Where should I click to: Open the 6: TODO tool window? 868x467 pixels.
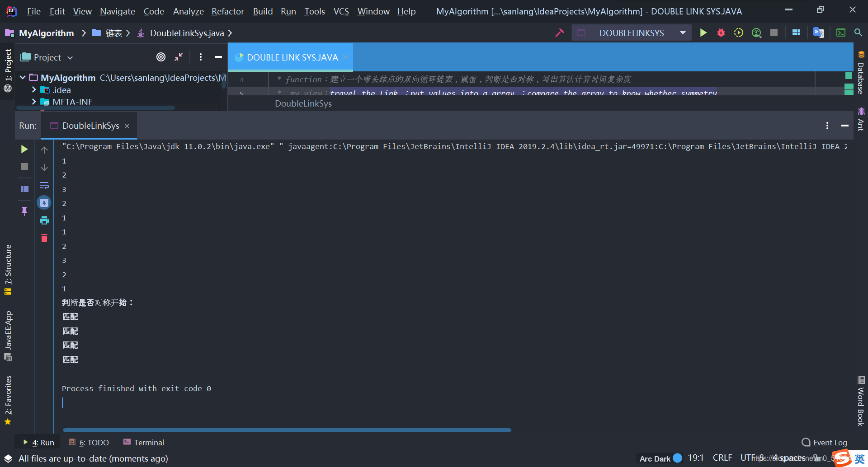(89, 443)
